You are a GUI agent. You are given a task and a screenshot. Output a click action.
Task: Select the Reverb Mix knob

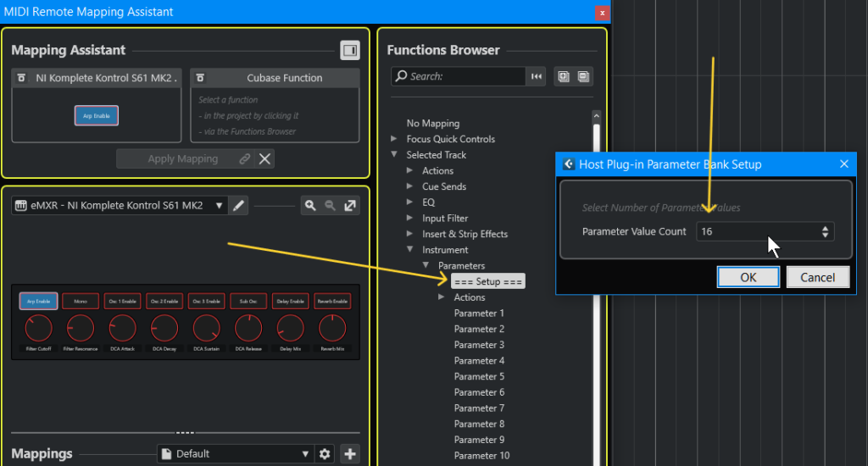[x=332, y=328]
